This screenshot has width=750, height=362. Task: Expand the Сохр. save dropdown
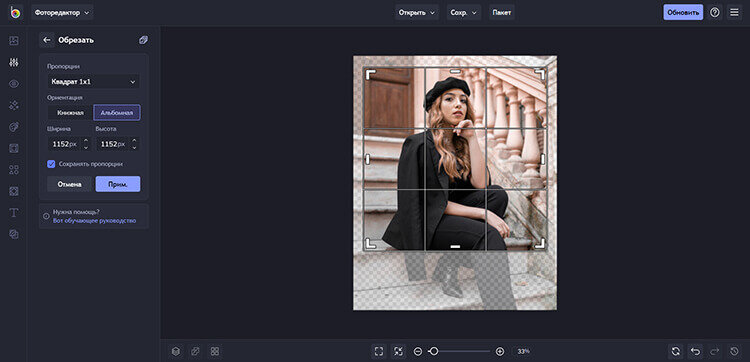[x=464, y=12]
